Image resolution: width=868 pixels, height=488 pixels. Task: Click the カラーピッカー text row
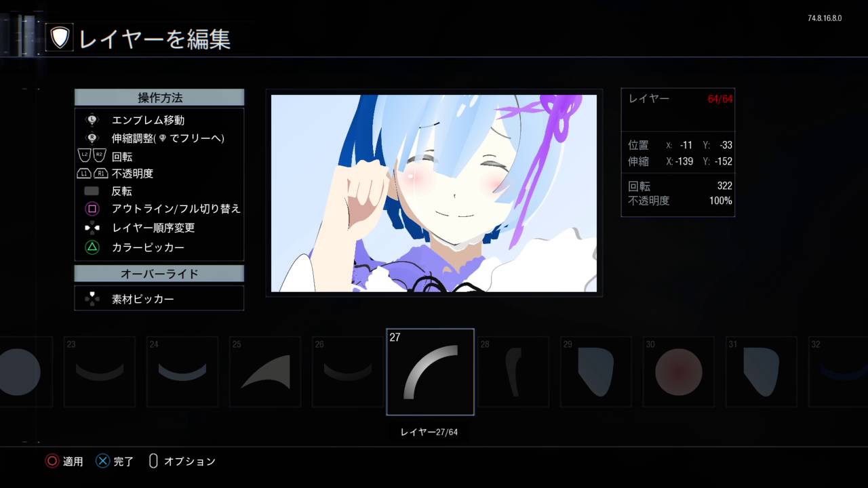[148, 247]
